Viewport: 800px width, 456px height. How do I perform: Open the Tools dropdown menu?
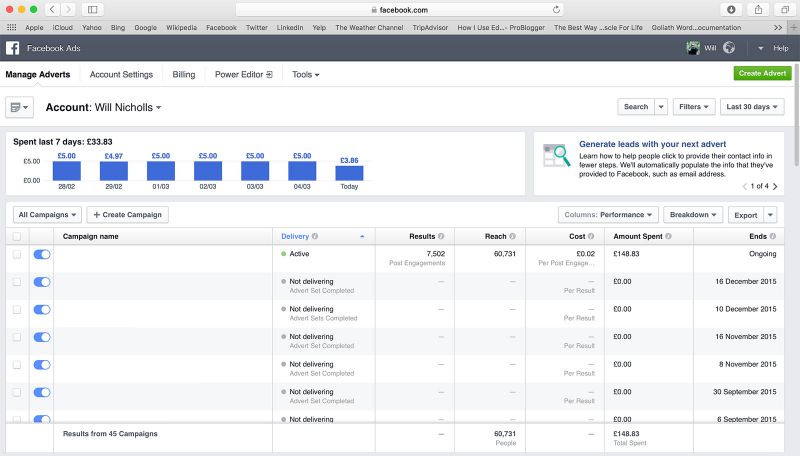(x=306, y=74)
